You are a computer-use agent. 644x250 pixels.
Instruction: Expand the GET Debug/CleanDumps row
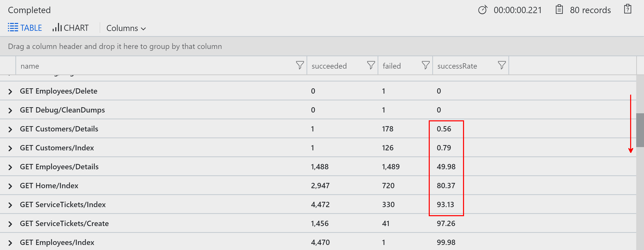[10, 110]
